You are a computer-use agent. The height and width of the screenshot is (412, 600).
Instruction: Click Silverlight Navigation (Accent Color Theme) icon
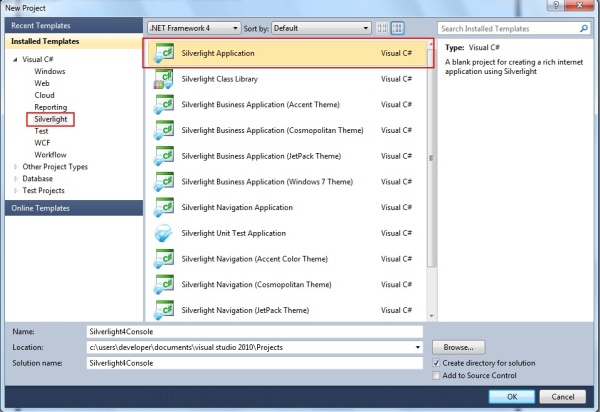click(164, 259)
